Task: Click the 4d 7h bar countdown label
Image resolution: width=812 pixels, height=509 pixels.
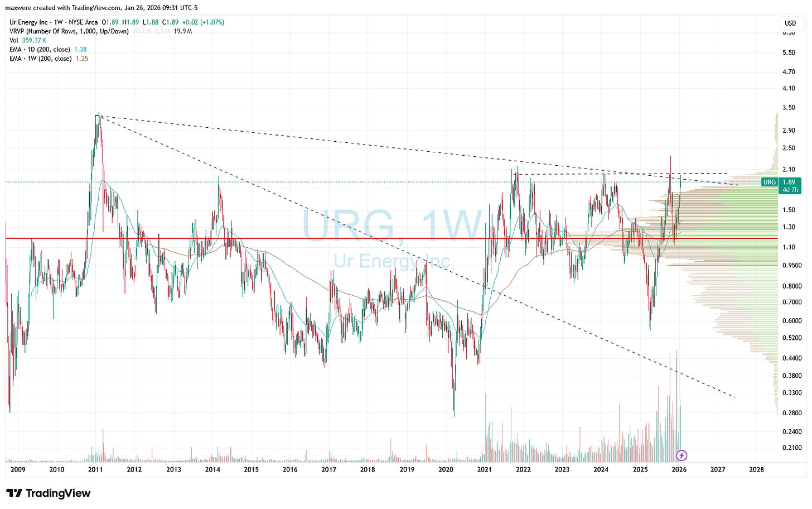Action: click(790, 190)
